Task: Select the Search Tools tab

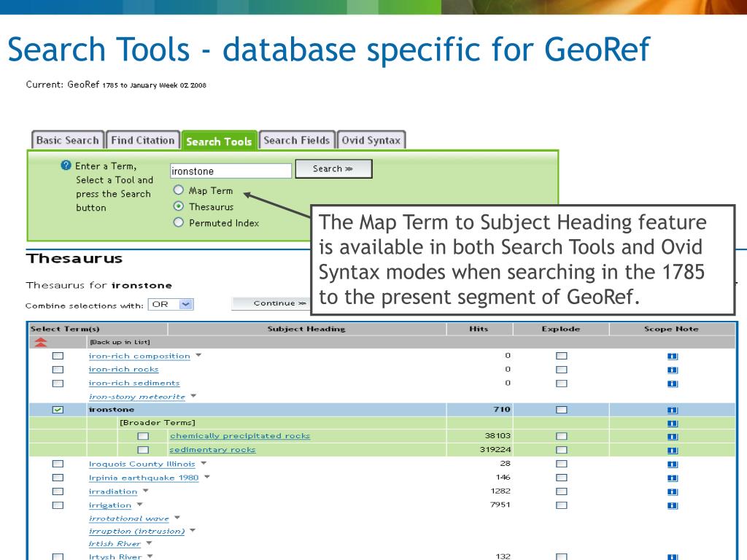Action: (219, 141)
